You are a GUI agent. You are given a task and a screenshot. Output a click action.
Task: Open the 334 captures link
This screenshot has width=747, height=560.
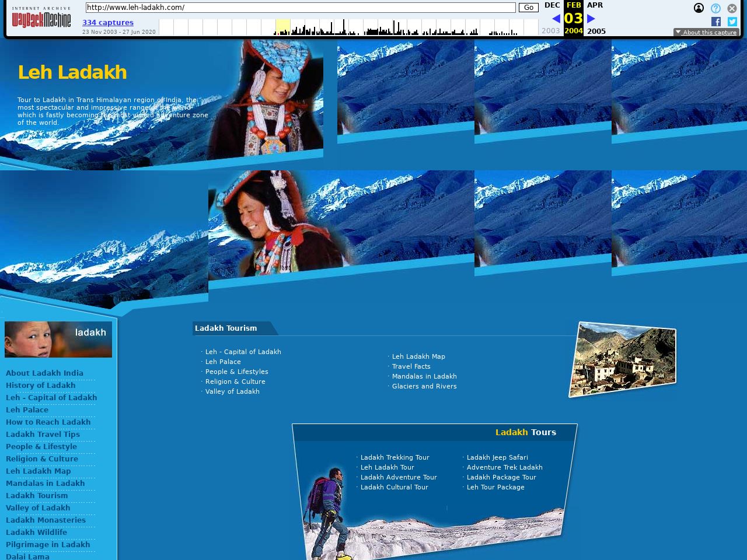[x=108, y=23]
